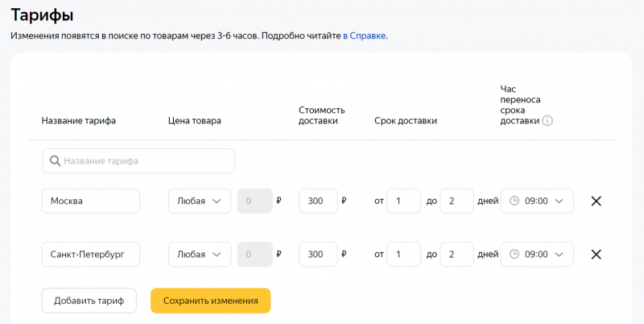Delete the Санкт-Петербург tariff row

coord(596,255)
